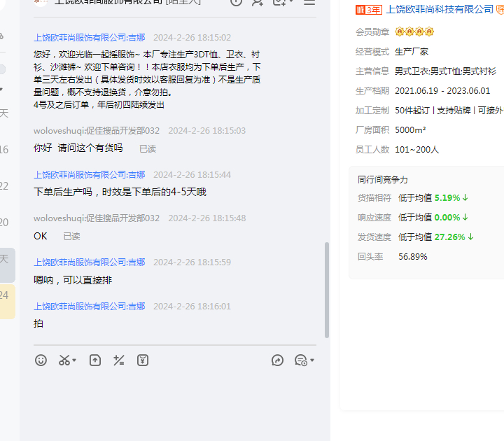
Task: Click the upload file icon
Action: tap(95, 360)
